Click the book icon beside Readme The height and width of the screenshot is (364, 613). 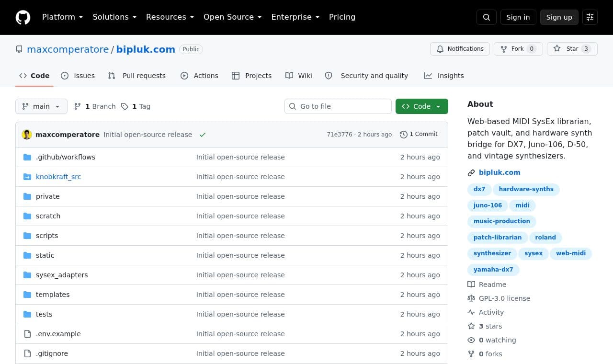pyautogui.click(x=471, y=284)
